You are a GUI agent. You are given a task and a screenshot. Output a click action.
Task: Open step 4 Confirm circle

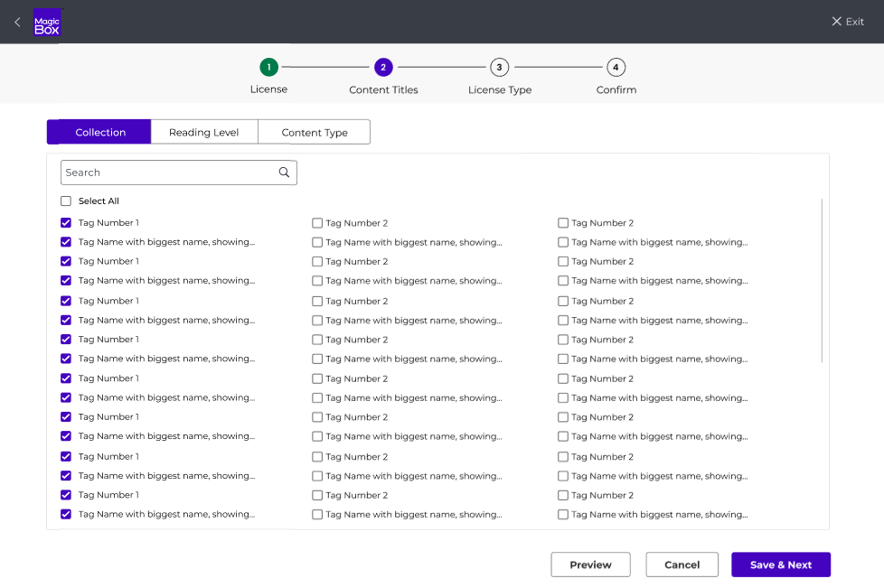coord(616,67)
